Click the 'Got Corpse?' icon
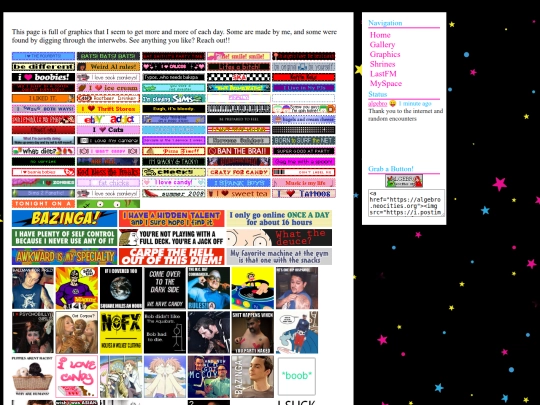The height and width of the screenshot is (405, 540). point(77,332)
